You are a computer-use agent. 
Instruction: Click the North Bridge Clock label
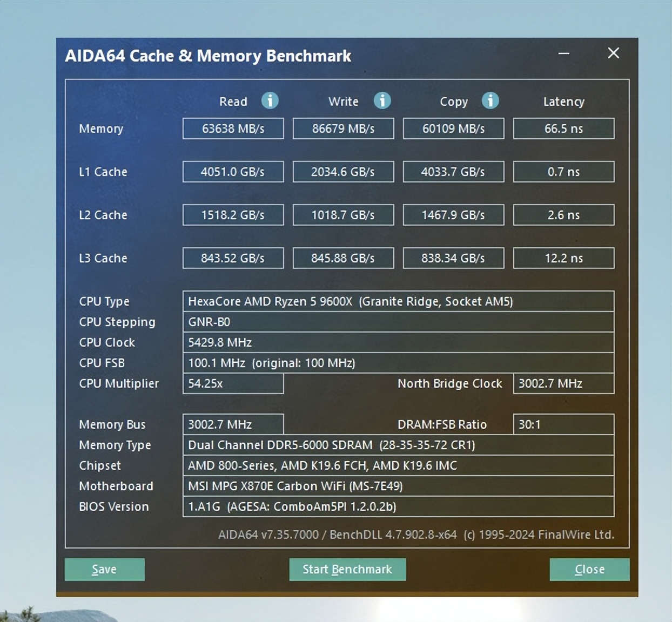(x=450, y=383)
